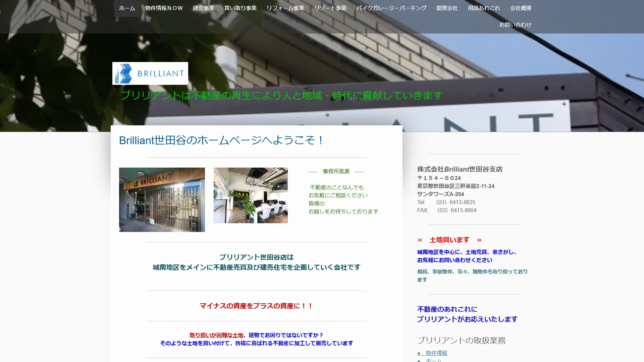
Task: Click the ブリリアントの取扱業務 sidebar heading
Action: 462,341
